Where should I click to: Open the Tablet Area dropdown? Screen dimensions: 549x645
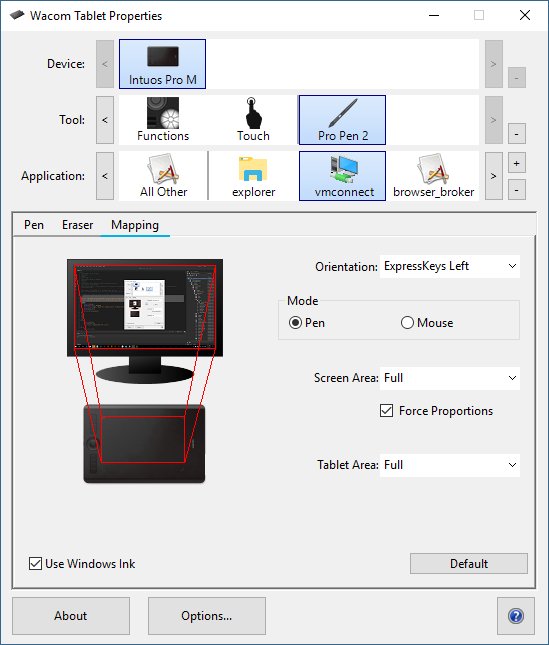(x=450, y=465)
